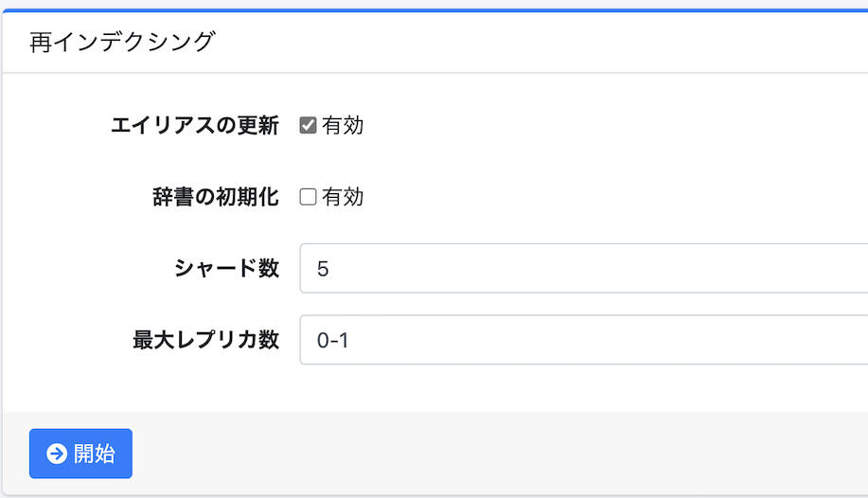Image resolution: width=868 pixels, height=498 pixels.
Task: Click the 再インデクシング card heading
Action: click(122, 42)
